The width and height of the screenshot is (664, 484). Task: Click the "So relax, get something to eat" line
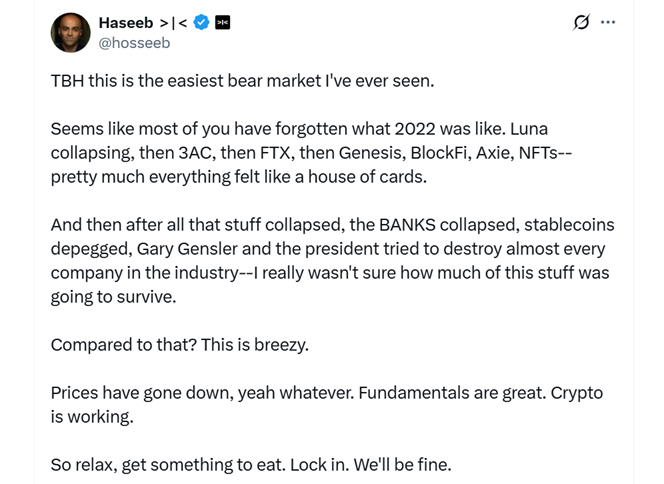[251, 464]
